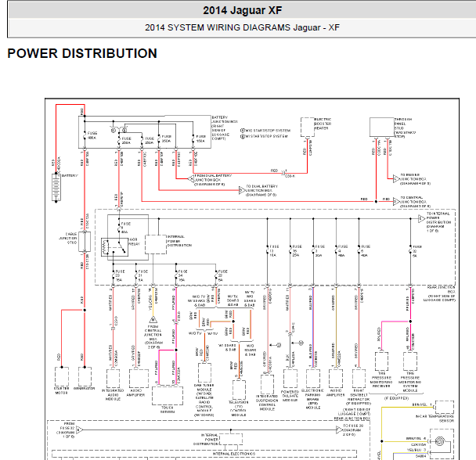Click the 'TO CENTRAL JUNCTION BOX' text
476x460 pixels.
pos(413,199)
